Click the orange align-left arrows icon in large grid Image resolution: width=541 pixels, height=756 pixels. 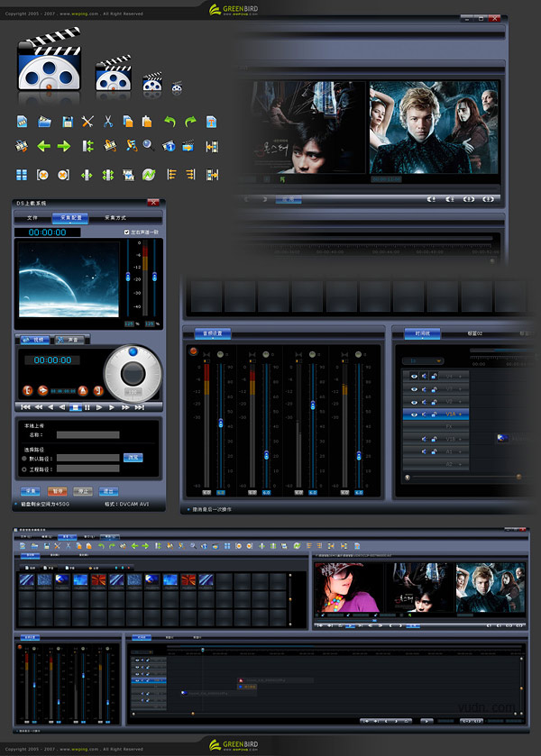coord(171,175)
